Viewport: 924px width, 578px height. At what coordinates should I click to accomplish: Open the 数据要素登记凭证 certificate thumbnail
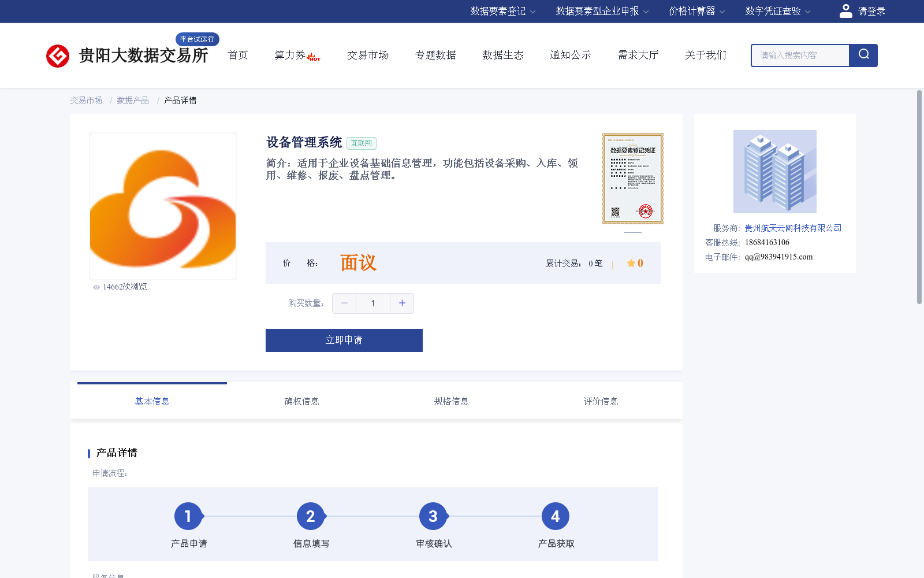tap(633, 179)
